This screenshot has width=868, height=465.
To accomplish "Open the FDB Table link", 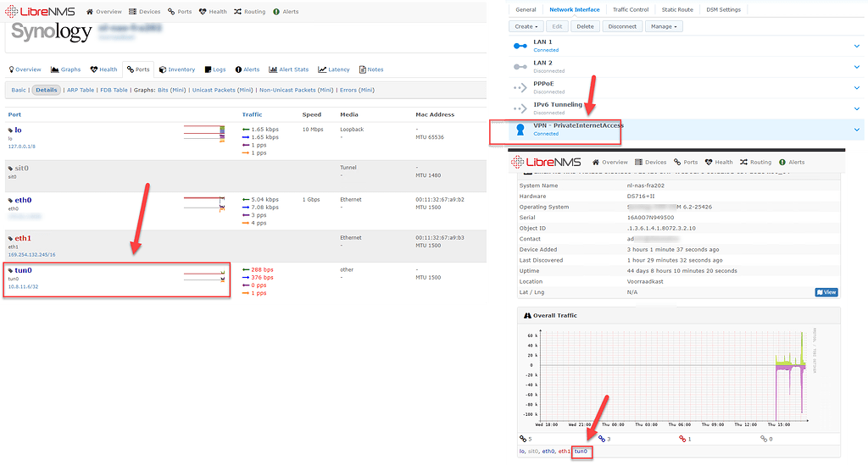I will [x=114, y=90].
